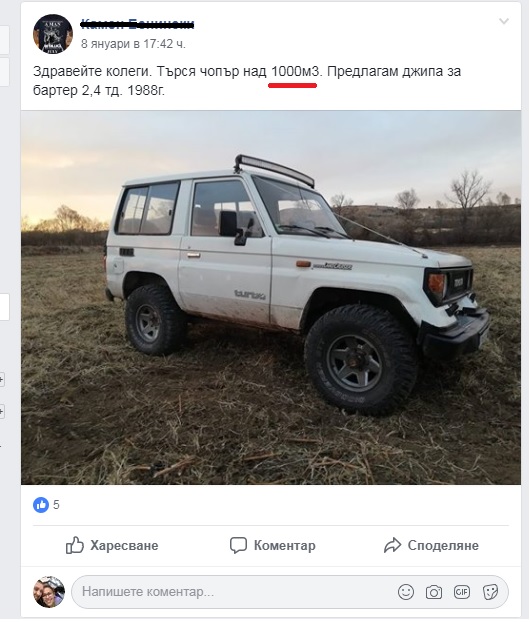View the 5 reactions count

tap(56, 505)
